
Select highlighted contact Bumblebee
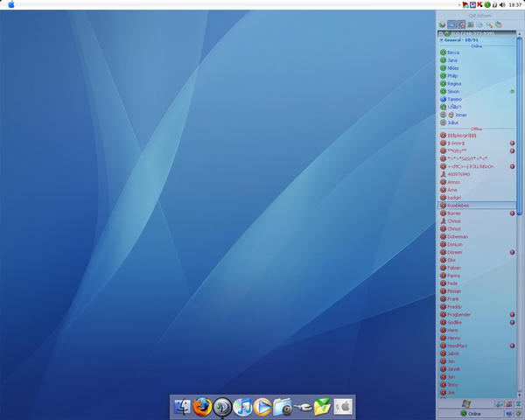477,206
